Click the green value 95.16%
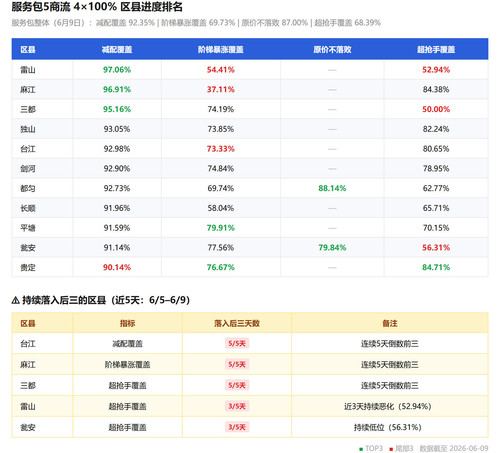Image resolution: width=500 pixels, height=453 pixels. (117, 109)
